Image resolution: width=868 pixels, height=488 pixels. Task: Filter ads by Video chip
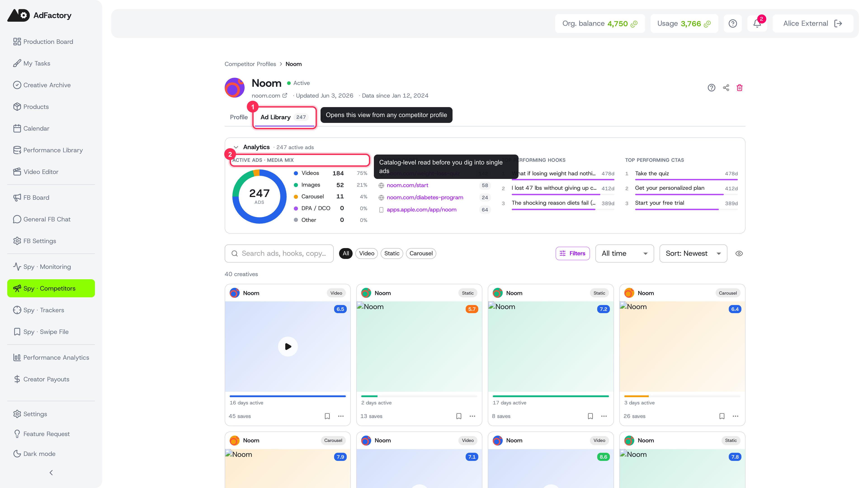[367, 253]
